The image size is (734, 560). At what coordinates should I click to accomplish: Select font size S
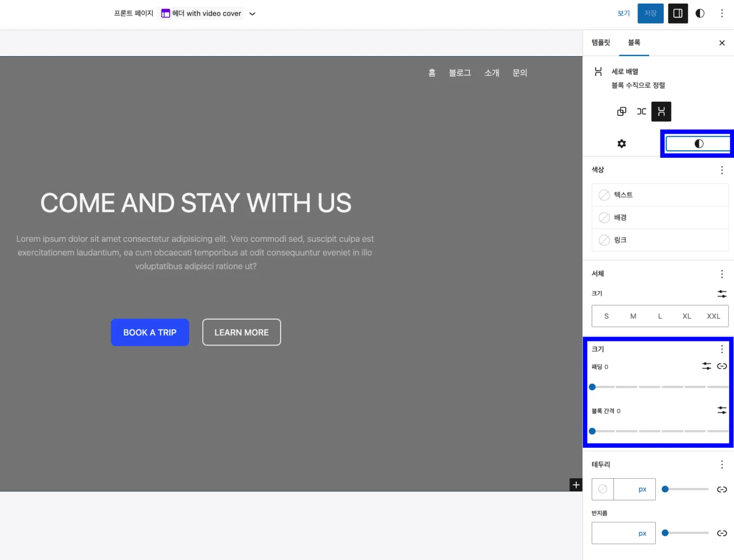click(607, 316)
